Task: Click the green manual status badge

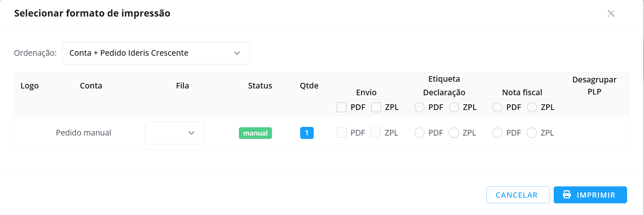Action: [x=255, y=133]
